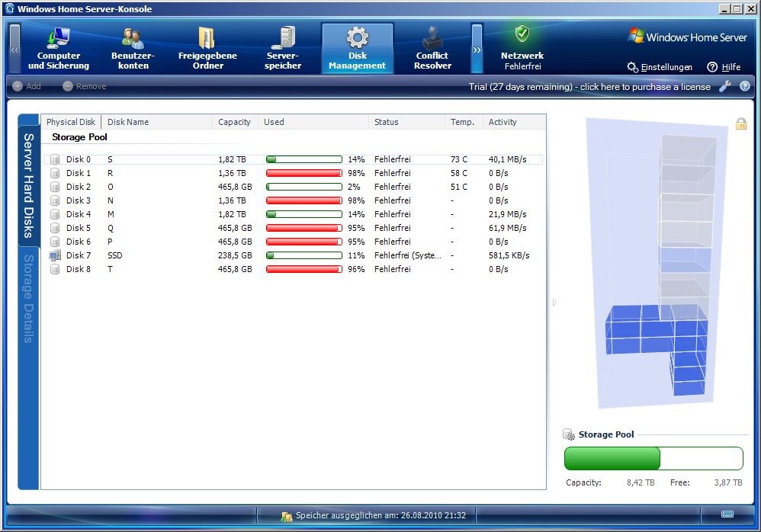
Task: Click the Remove disk button
Action: [85, 86]
